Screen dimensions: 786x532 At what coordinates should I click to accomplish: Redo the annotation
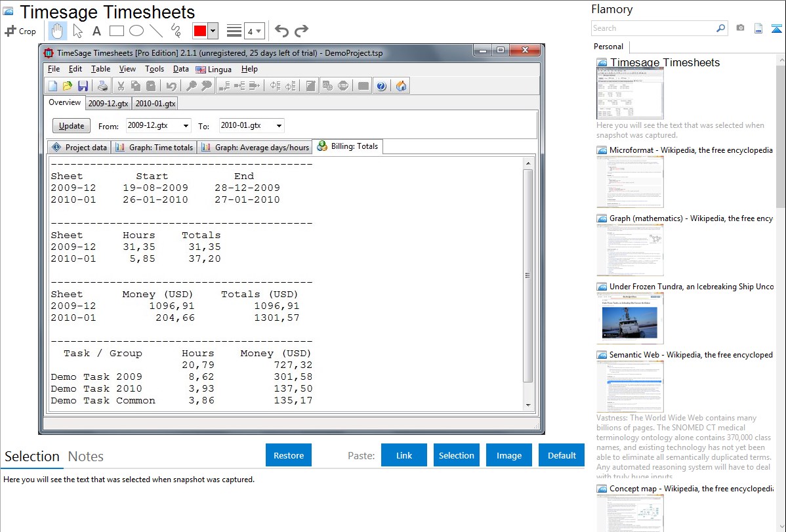point(301,31)
